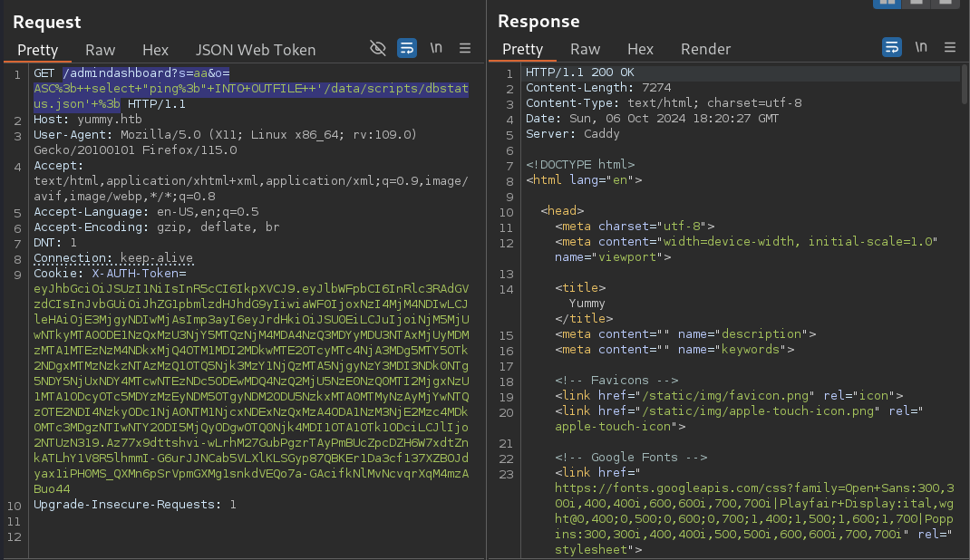Image resolution: width=970 pixels, height=560 pixels.
Task: Click the Content-Length: 7274 header
Action: point(598,88)
